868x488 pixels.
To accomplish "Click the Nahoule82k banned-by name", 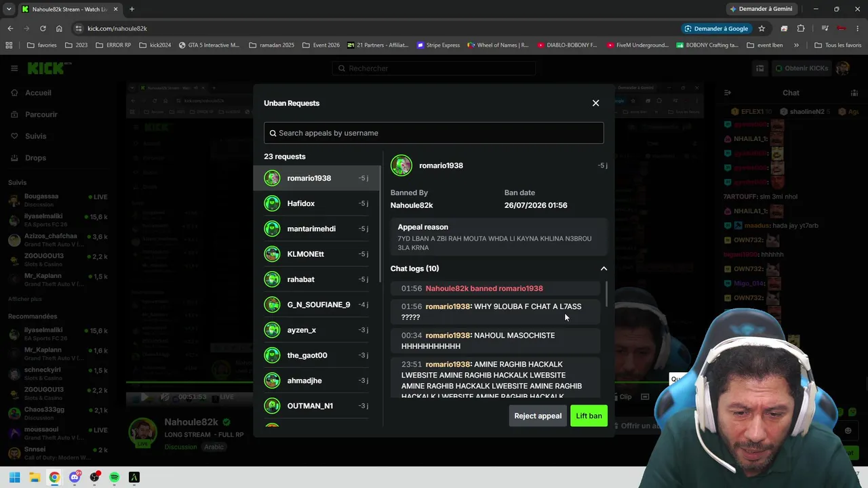I will tap(412, 205).
